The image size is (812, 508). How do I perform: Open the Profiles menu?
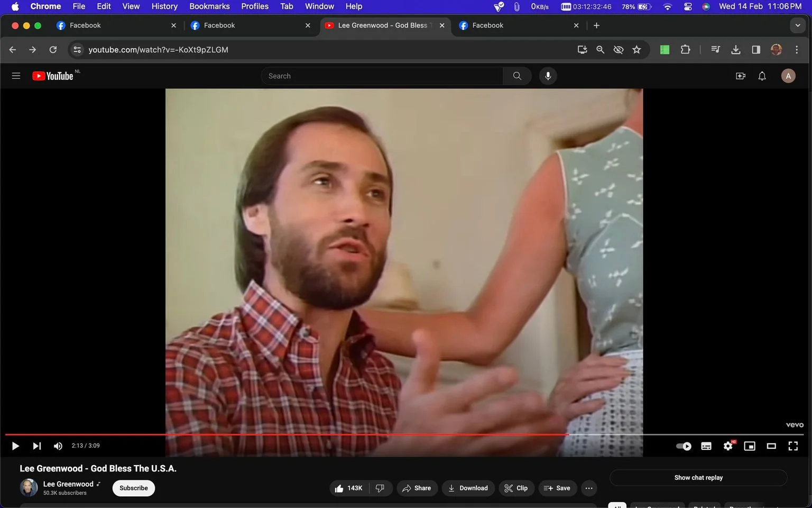255,6
